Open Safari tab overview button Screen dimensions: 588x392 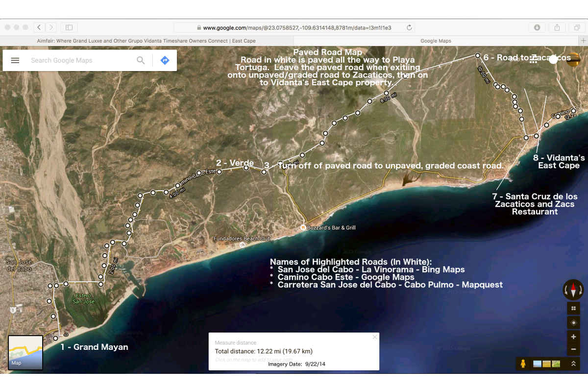[577, 27]
